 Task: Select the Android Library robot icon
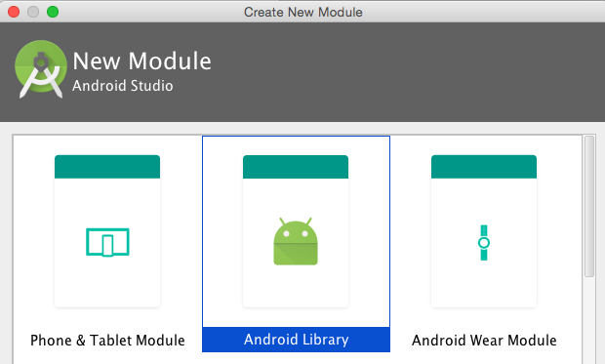[296, 241]
